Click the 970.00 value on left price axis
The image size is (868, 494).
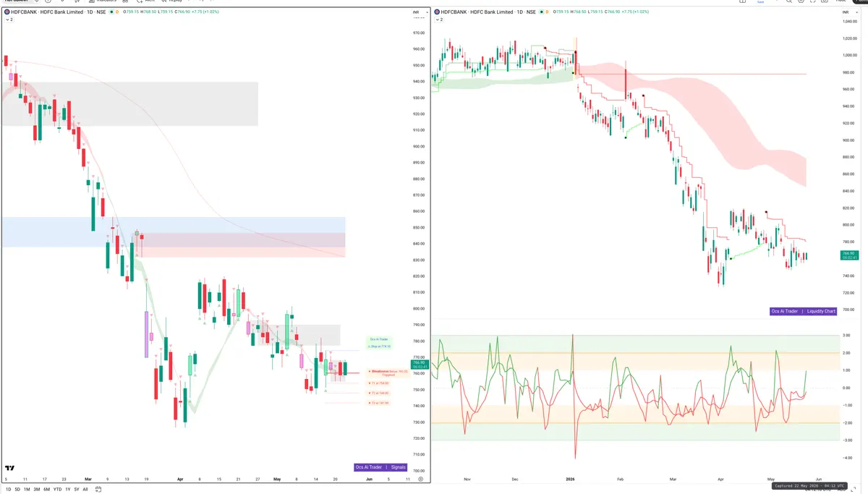pyautogui.click(x=419, y=33)
